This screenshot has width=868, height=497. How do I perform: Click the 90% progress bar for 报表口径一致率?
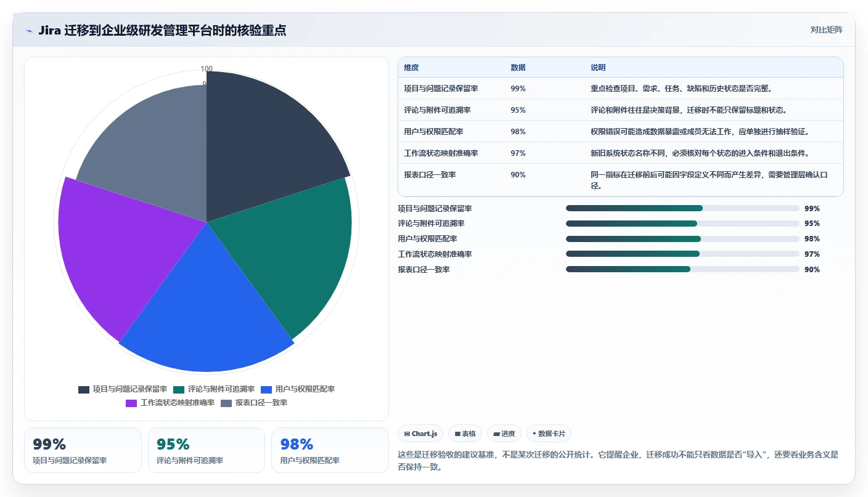pos(682,269)
